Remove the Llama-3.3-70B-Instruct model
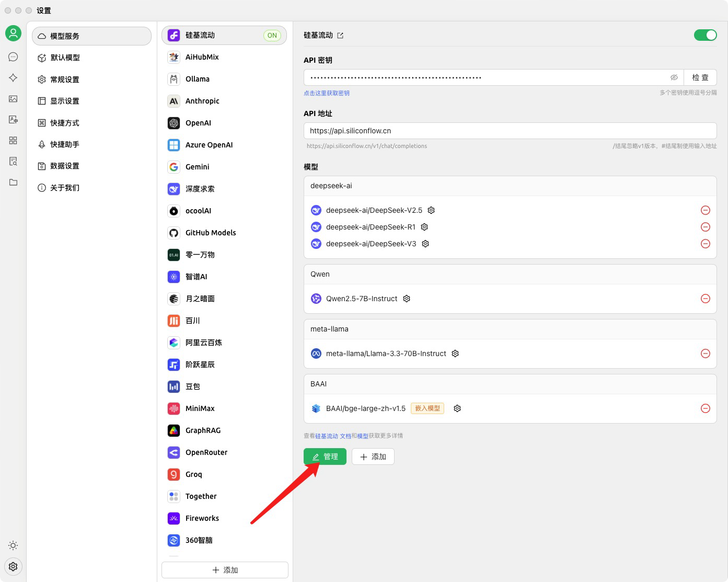This screenshot has width=728, height=582. coord(706,353)
